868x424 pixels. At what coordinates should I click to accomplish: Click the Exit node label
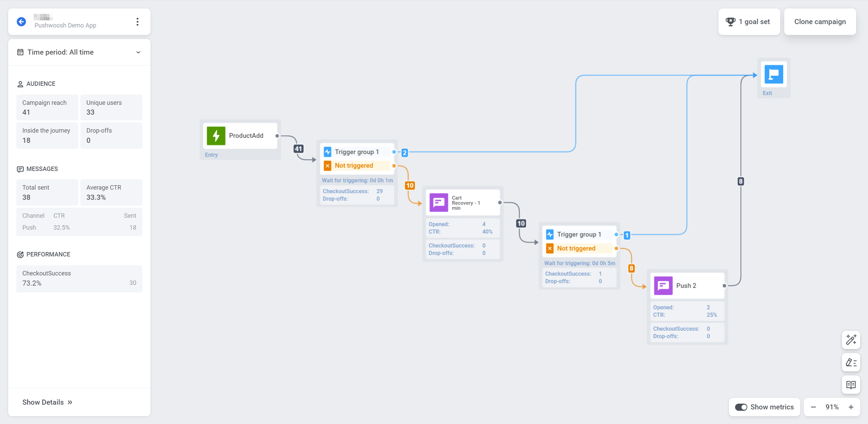(x=767, y=93)
